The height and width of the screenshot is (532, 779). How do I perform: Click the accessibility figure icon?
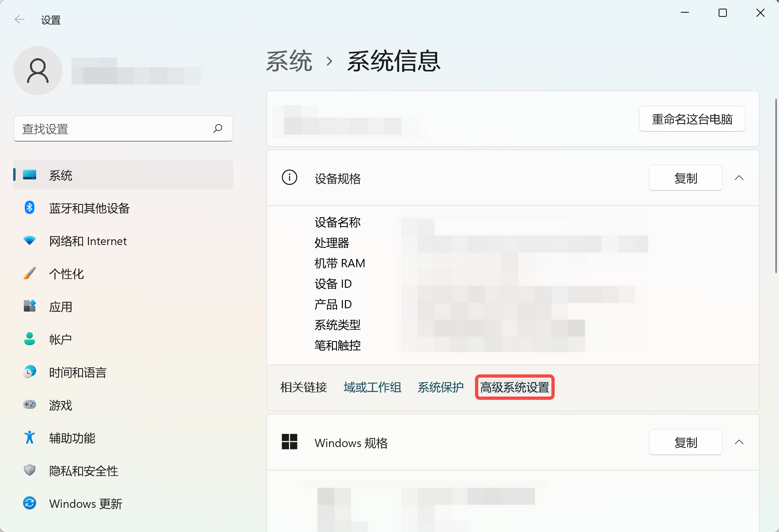point(30,437)
